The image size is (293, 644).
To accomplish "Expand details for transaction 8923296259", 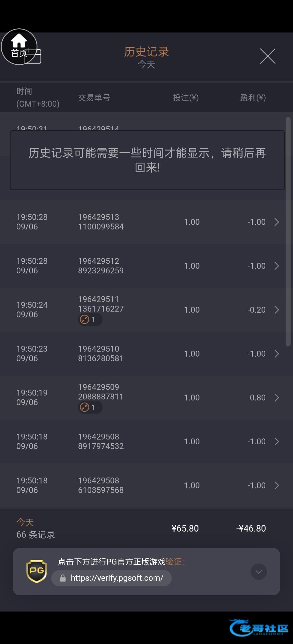I will click(277, 266).
